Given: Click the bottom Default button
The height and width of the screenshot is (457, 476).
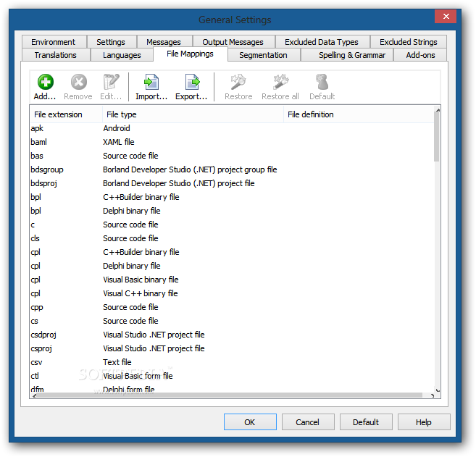Looking at the screenshot, I should click(x=366, y=422).
